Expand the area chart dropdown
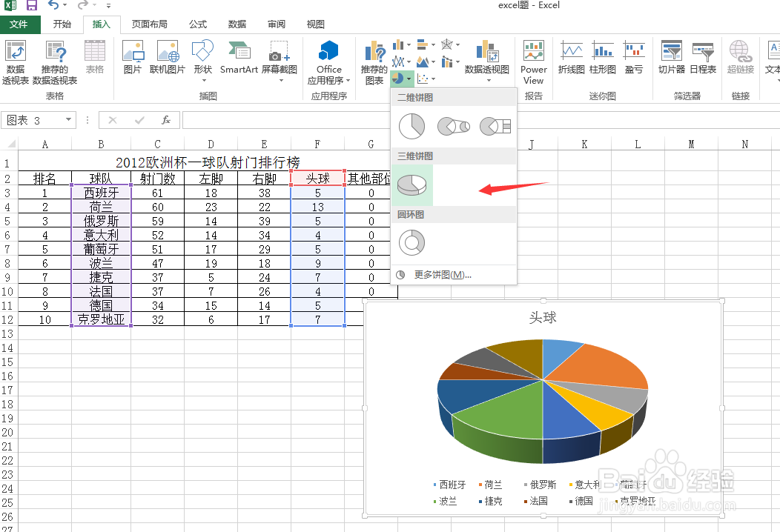The height and width of the screenshot is (532, 780). pos(433,62)
